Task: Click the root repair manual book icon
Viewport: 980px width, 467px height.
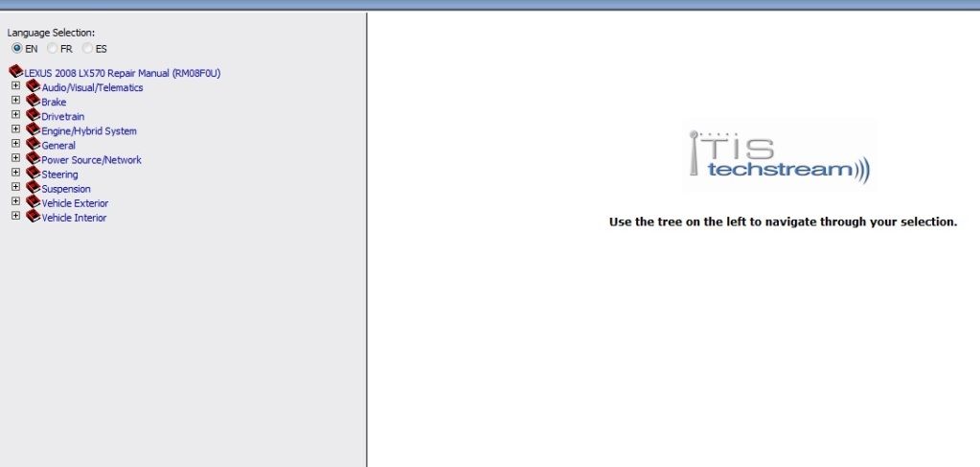Action: (15, 71)
